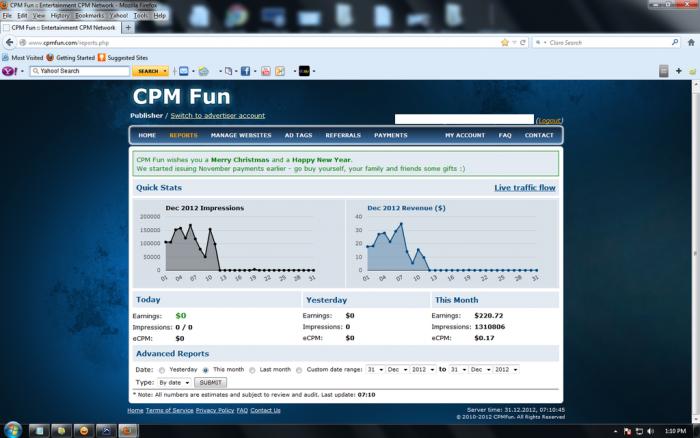Open the start month dropdown showing Dec
Image resolution: width=700 pixels, height=438 pixels.
397,370
